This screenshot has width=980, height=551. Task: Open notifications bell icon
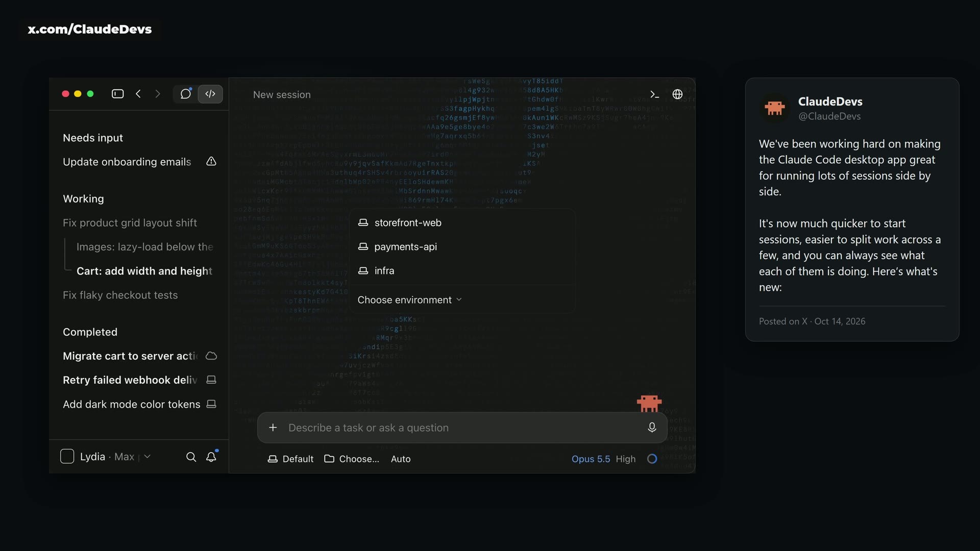[211, 456]
